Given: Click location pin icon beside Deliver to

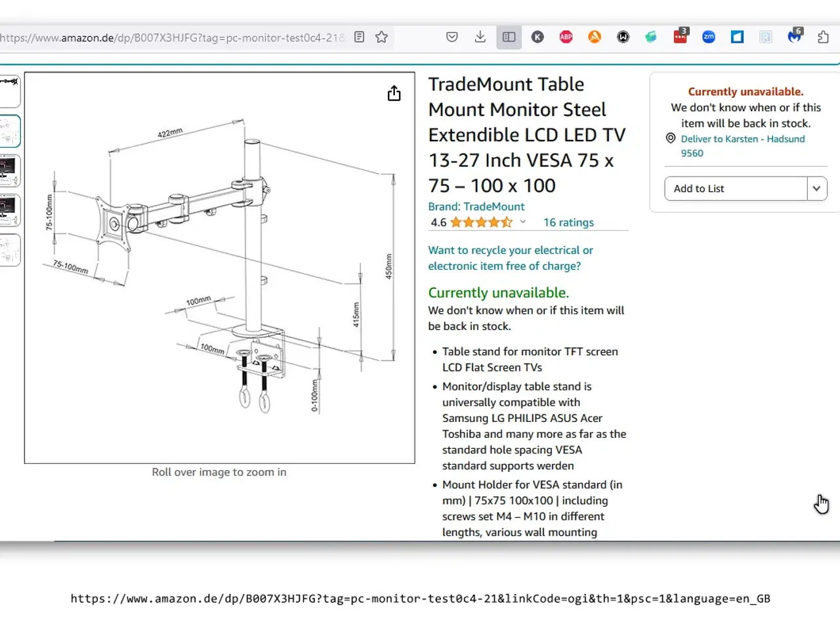Looking at the screenshot, I should tap(671, 138).
